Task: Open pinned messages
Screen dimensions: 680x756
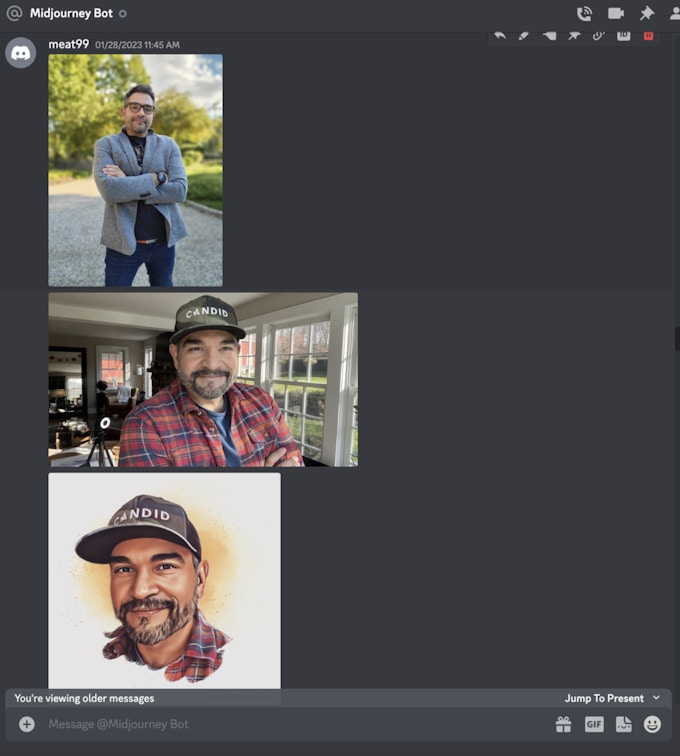Action: (646, 14)
